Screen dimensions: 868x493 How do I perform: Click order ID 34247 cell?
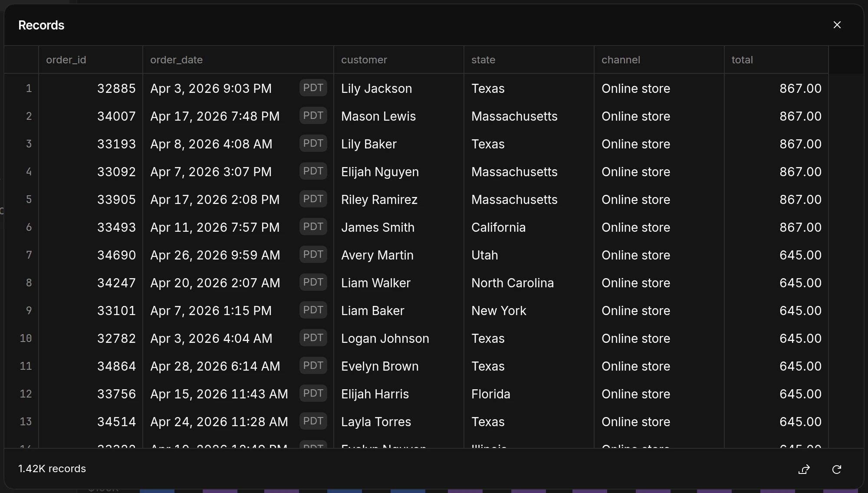coord(91,283)
